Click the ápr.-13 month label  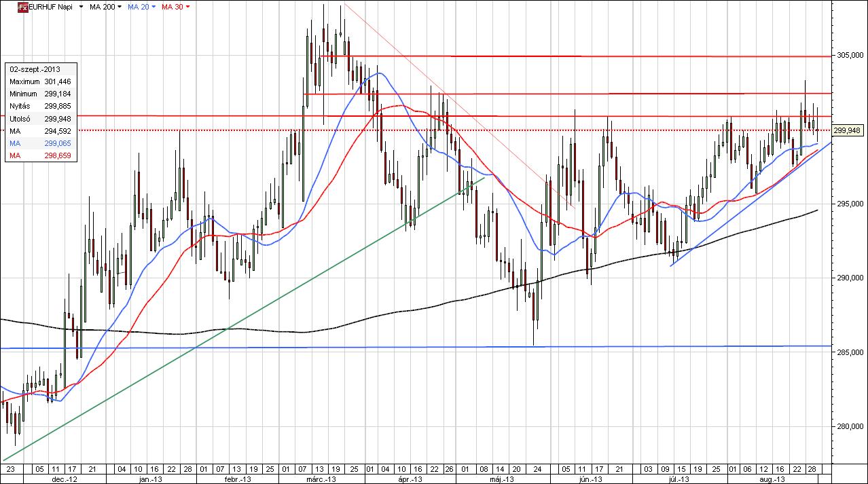tap(410, 479)
